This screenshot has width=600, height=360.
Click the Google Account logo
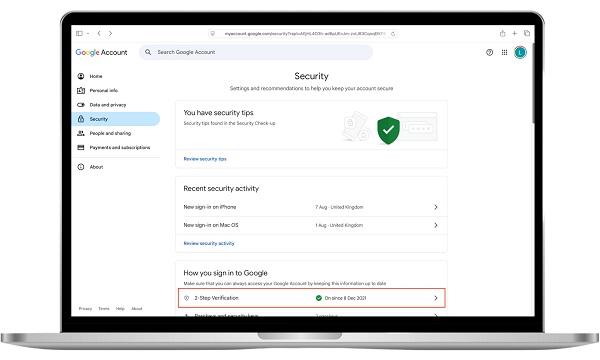tap(101, 52)
